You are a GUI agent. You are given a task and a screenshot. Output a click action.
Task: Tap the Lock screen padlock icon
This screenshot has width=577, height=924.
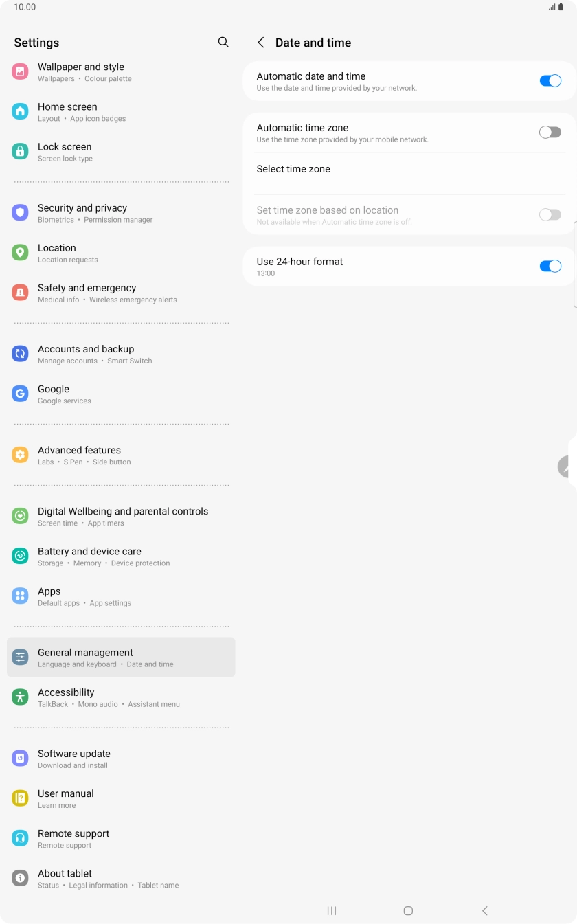click(x=21, y=151)
